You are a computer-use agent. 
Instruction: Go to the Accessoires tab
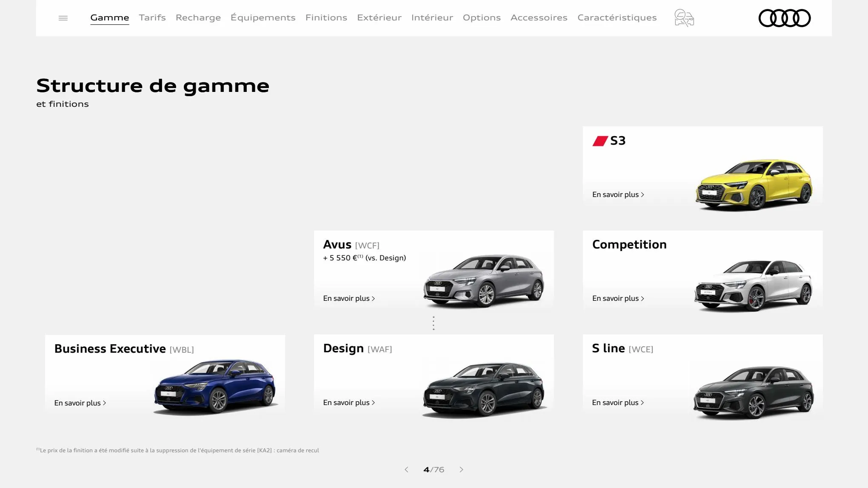click(539, 17)
